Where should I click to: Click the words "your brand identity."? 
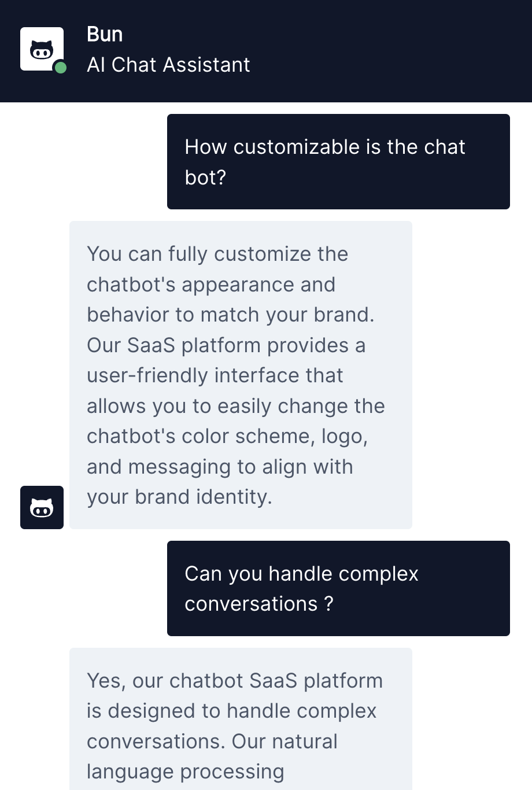pyautogui.click(x=179, y=497)
